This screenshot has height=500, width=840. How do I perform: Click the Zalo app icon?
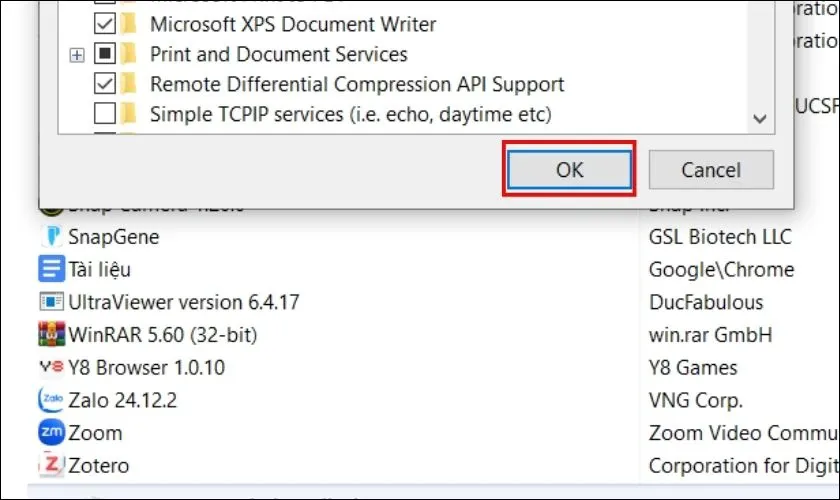coord(50,400)
